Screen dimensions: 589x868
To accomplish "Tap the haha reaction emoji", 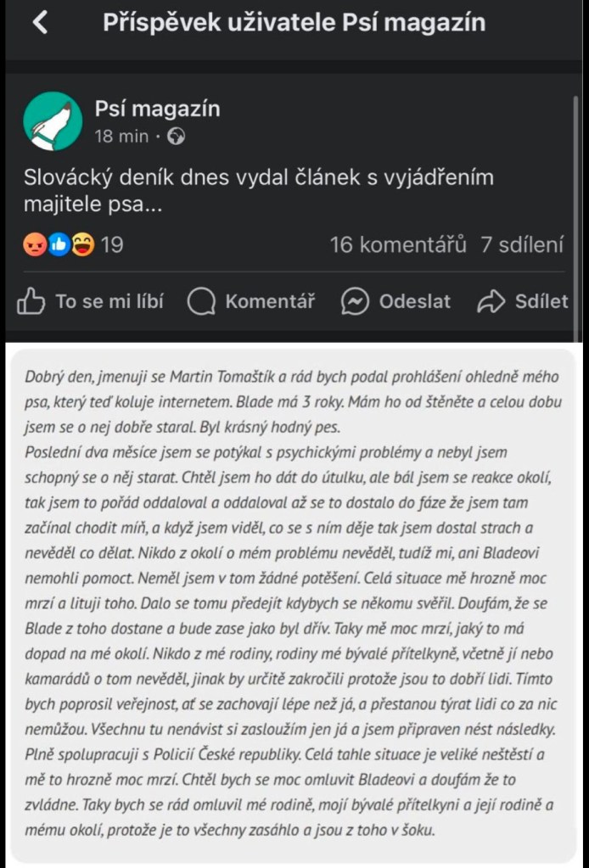I will pos(81,246).
